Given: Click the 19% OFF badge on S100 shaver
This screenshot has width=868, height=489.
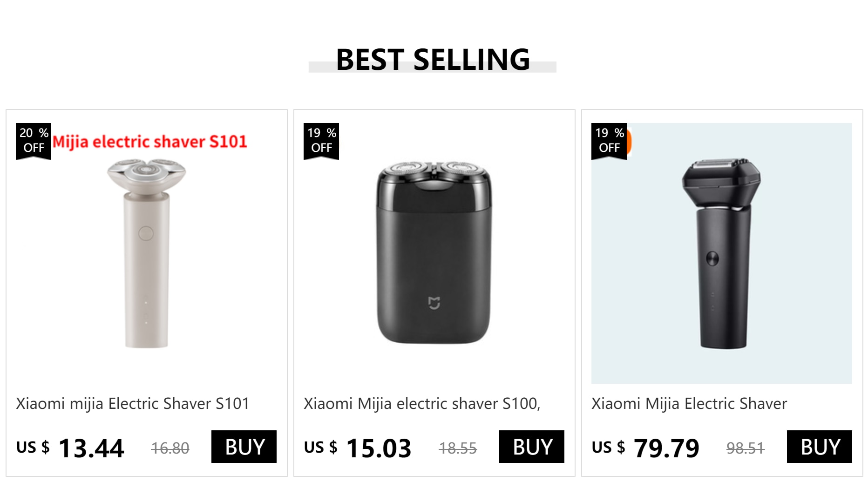Looking at the screenshot, I should (321, 141).
